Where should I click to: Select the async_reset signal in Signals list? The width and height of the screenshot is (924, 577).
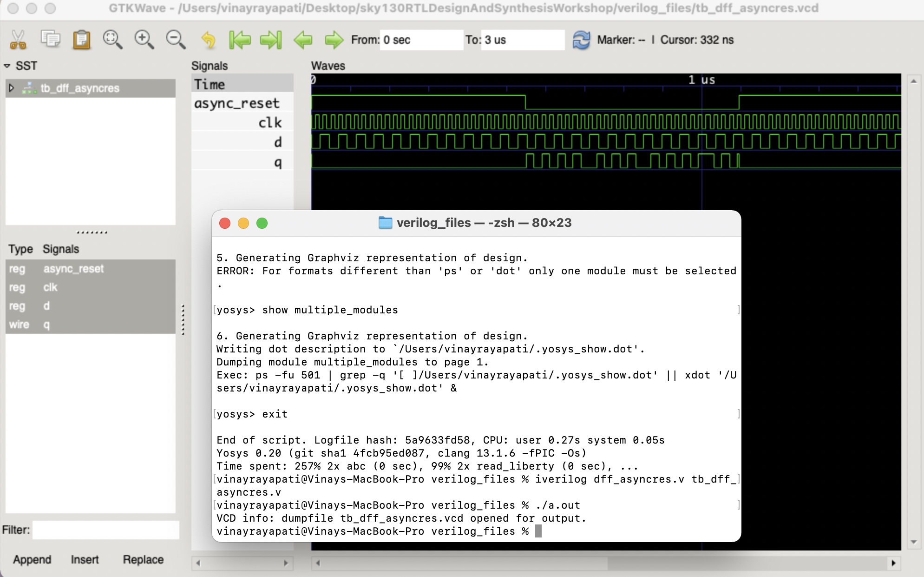coord(237,103)
